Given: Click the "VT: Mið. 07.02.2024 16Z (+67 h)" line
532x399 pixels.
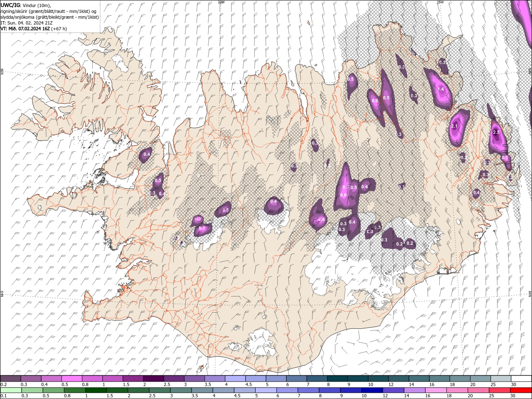Looking at the screenshot, I should tap(34, 29).
